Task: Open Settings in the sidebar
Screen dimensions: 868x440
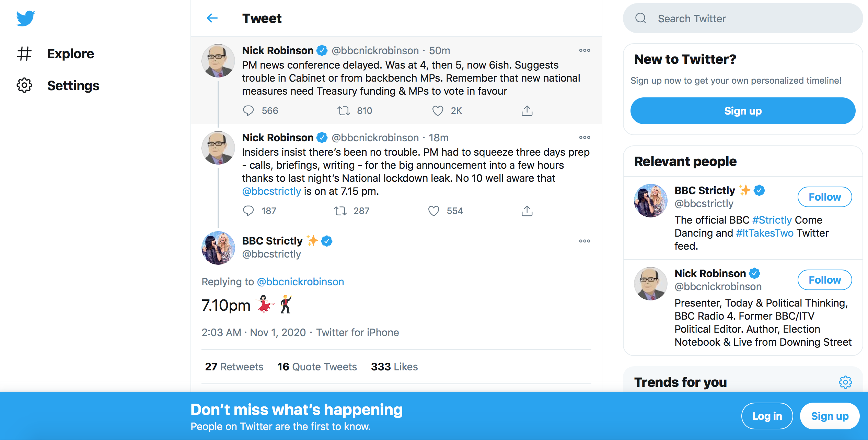Action: tap(73, 86)
